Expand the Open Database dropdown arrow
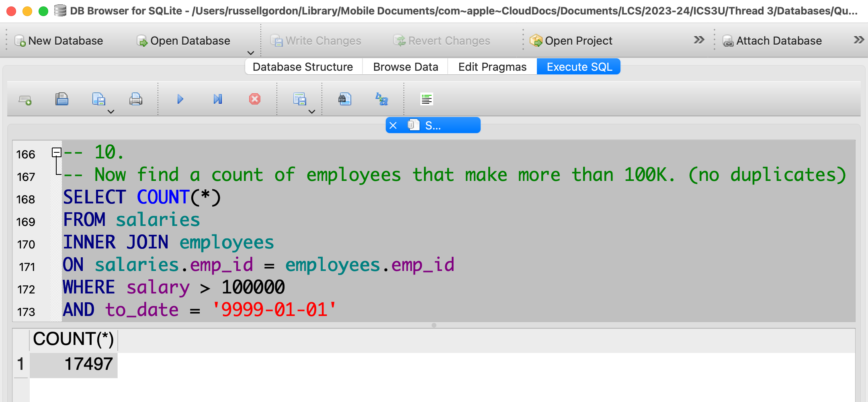Viewport: 868px width, 402px height. pos(251,53)
